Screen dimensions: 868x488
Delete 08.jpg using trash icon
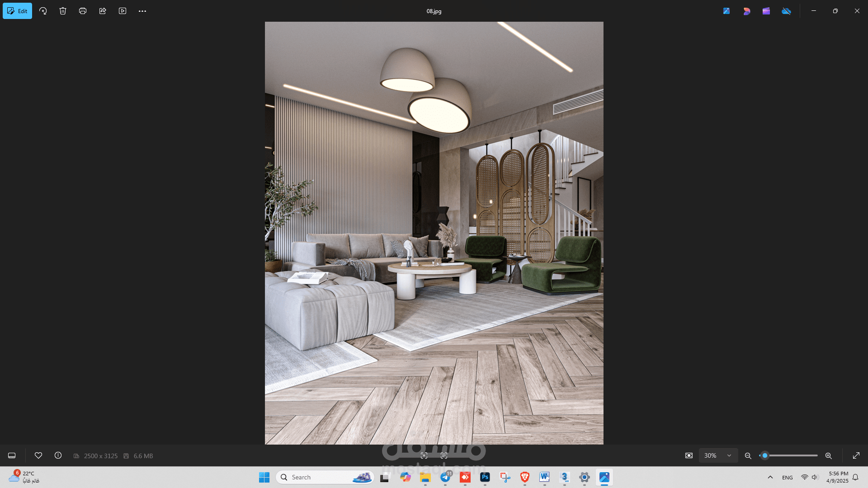click(63, 11)
